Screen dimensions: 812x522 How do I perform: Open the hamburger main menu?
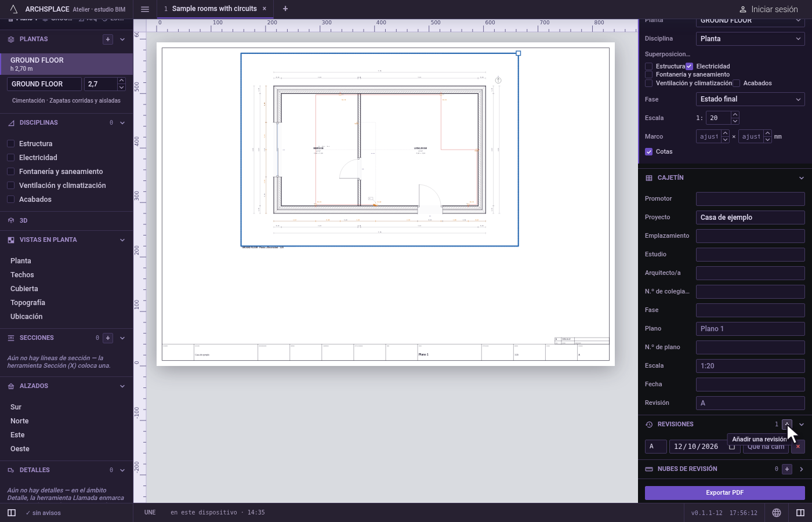coord(145,9)
